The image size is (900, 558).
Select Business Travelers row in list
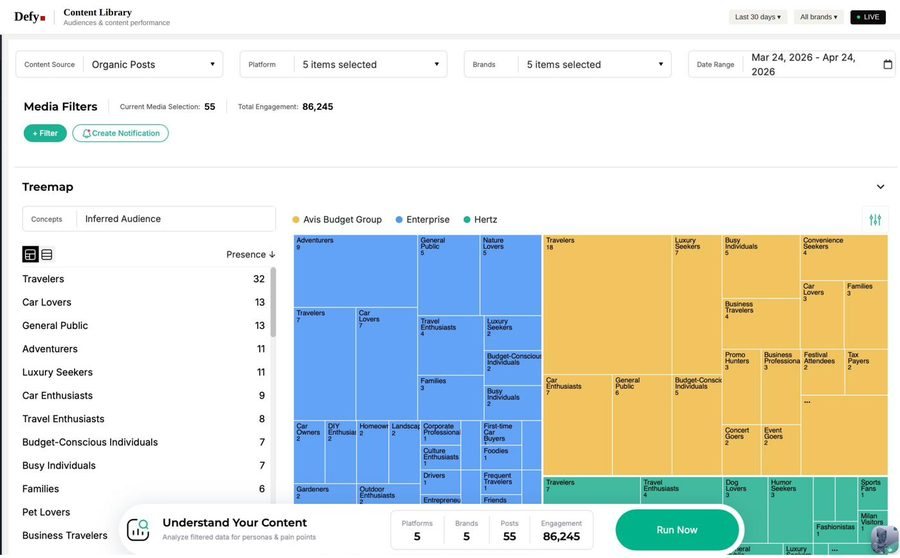tap(69, 536)
